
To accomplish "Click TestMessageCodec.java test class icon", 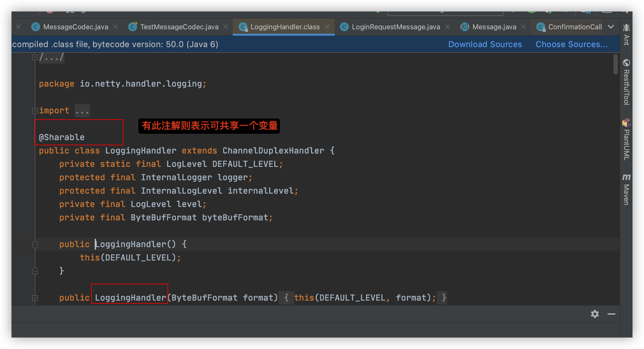I will point(133,27).
